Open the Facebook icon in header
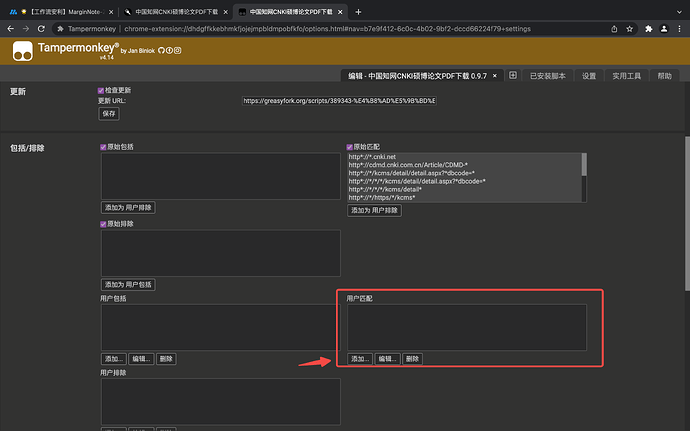Viewport: 690px width, 431px height. tap(169, 51)
